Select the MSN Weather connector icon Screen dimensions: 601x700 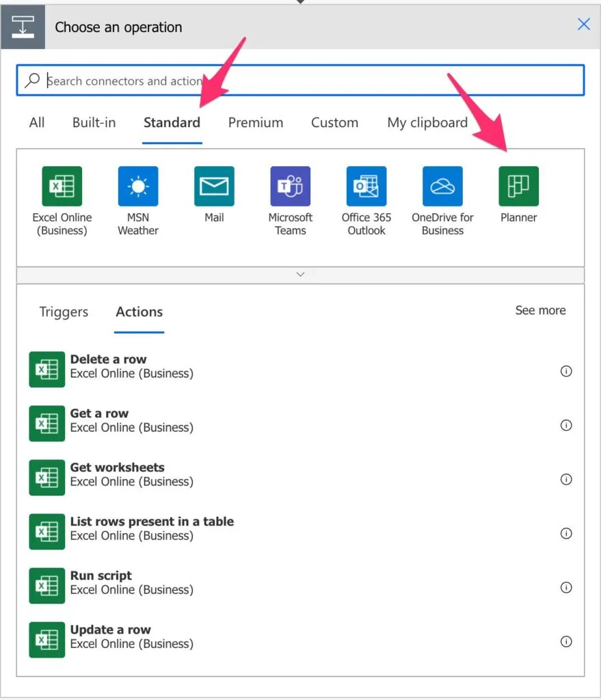137,186
